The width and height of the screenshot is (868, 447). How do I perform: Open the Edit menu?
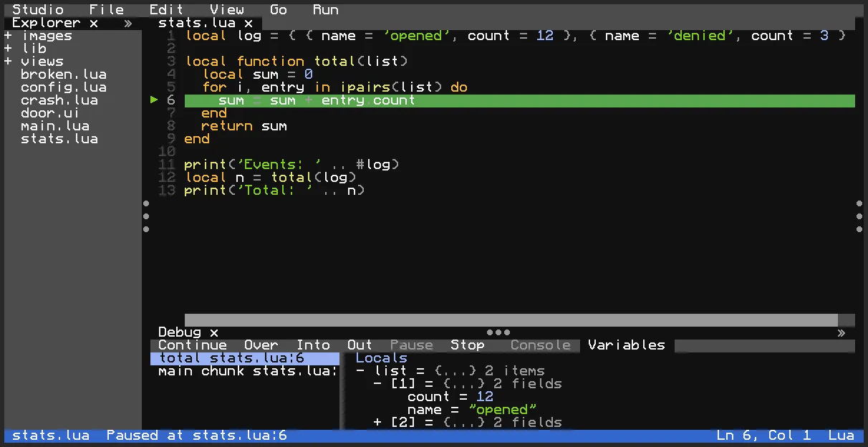[167, 10]
